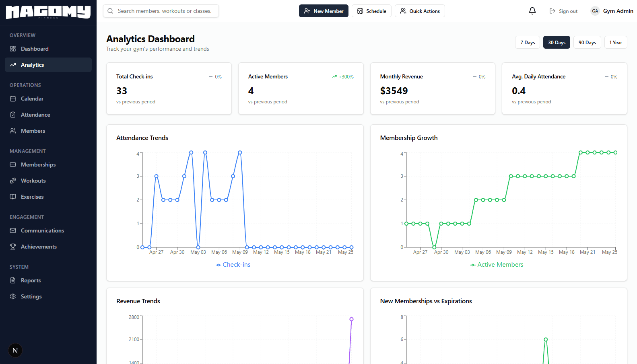Image resolution: width=637 pixels, height=364 pixels.
Task: Click the +300% change indicator
Action: click(x=343, y=76)
